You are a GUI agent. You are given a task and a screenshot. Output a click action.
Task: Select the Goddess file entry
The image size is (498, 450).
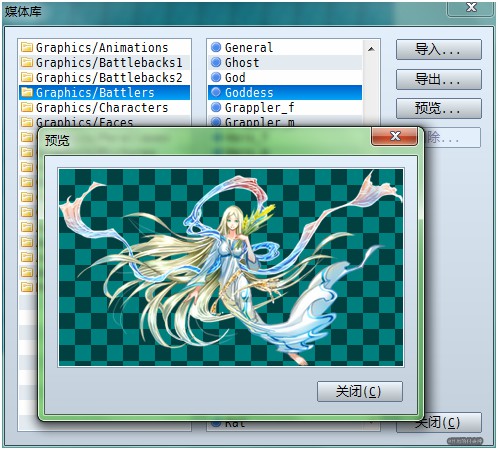point(285,92)
